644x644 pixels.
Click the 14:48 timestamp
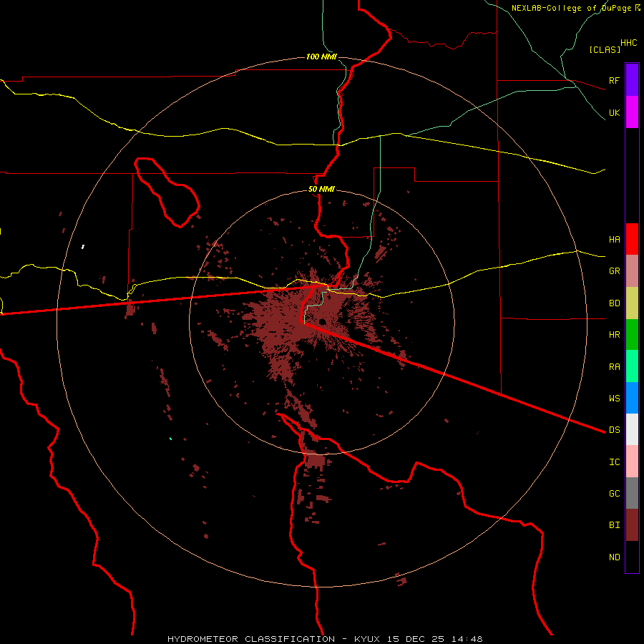pyautogui.click(x=467, y=639)
